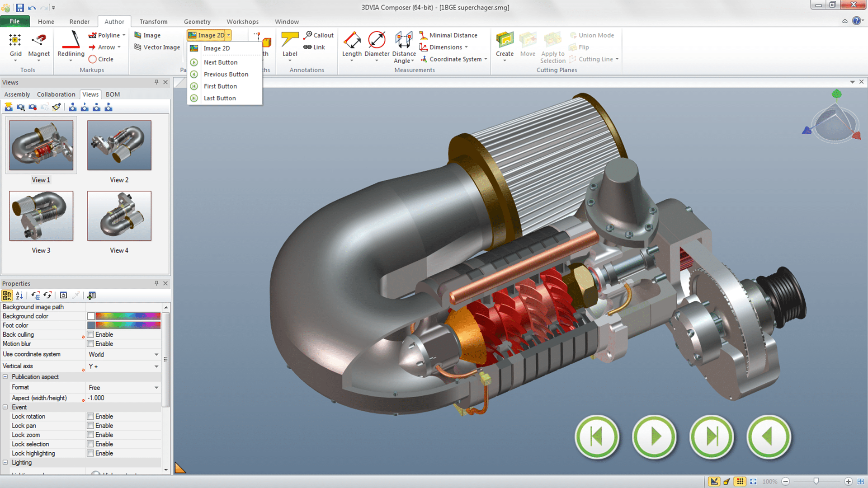Pick the Background color gradient swatch
Viewport: 868px width, 488px height.
pyautogui.click(x=128, y=316)
